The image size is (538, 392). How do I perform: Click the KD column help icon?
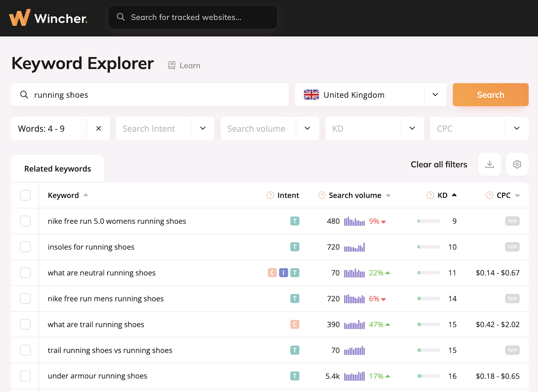(x=430, y=195)
